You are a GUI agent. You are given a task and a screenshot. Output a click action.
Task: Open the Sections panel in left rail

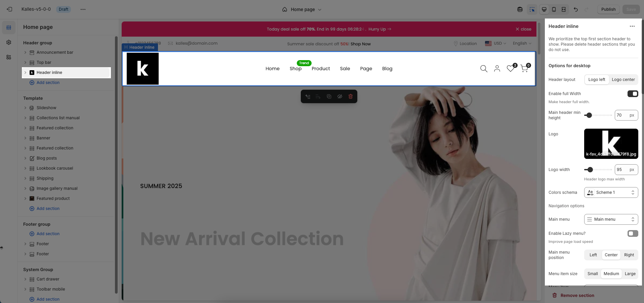[x=9, y=28]
